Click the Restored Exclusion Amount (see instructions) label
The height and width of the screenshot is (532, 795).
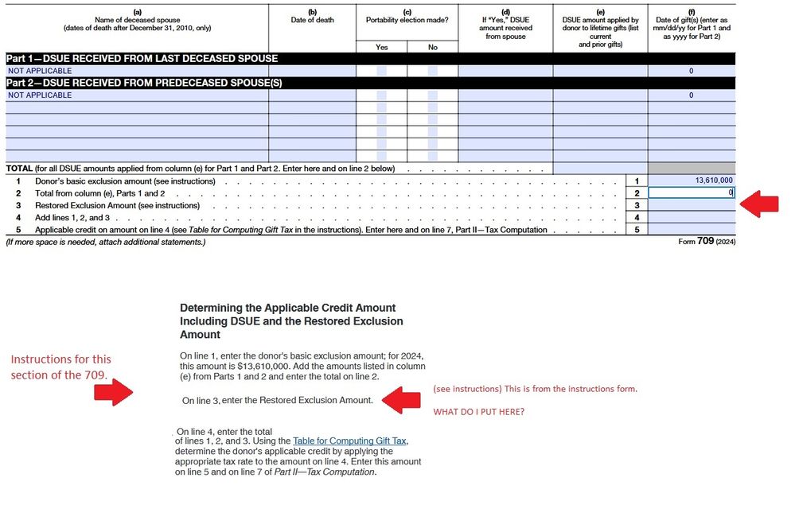tap(117, 205)
